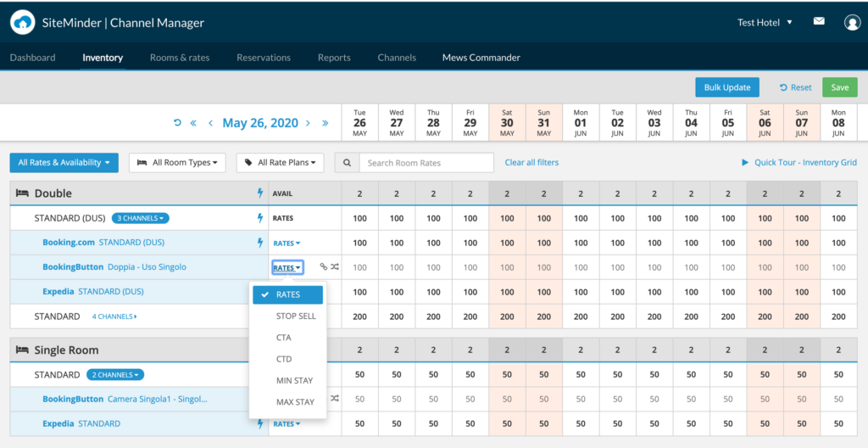Click STANDARD 200 rate cell for Tue 26 May
The image size is (868, 448).
point(359,316)
